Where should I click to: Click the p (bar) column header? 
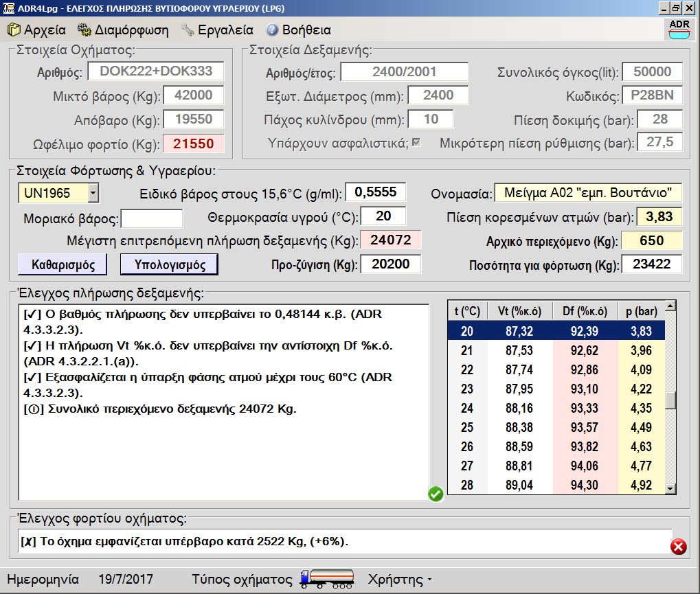pyautogui.click(x=641, y=311)
